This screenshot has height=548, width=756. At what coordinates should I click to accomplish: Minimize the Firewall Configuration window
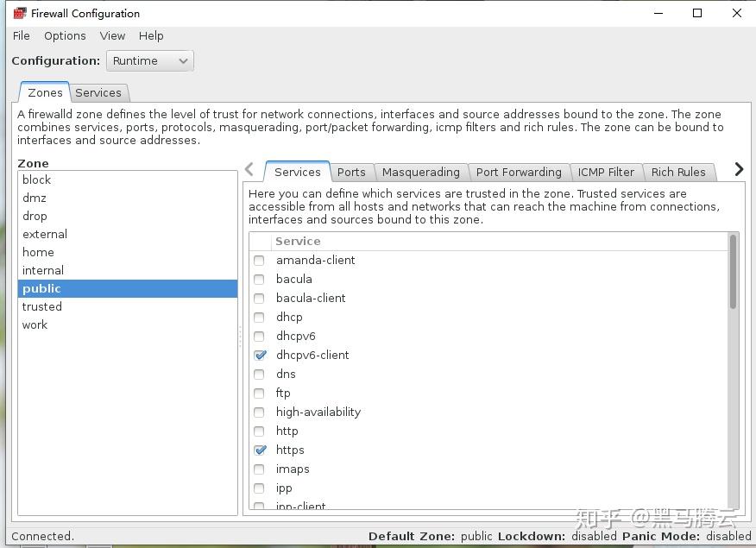658,13
